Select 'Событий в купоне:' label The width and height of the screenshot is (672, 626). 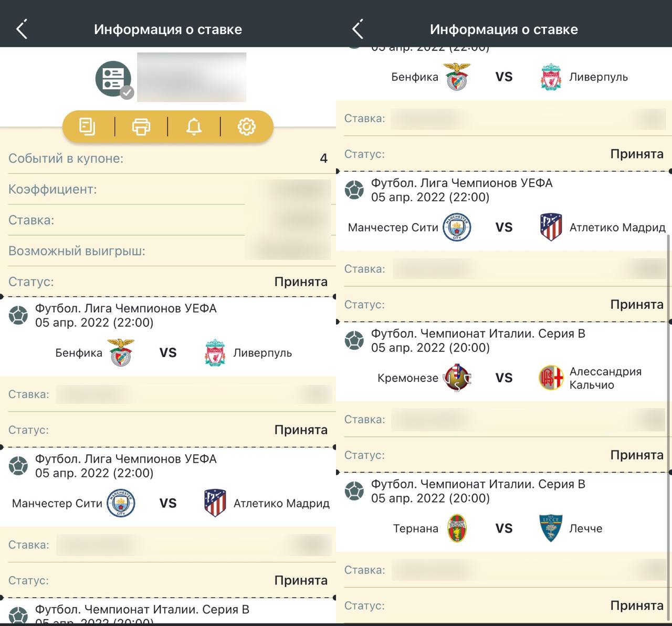pyautogui.click(x=66, y=158)
